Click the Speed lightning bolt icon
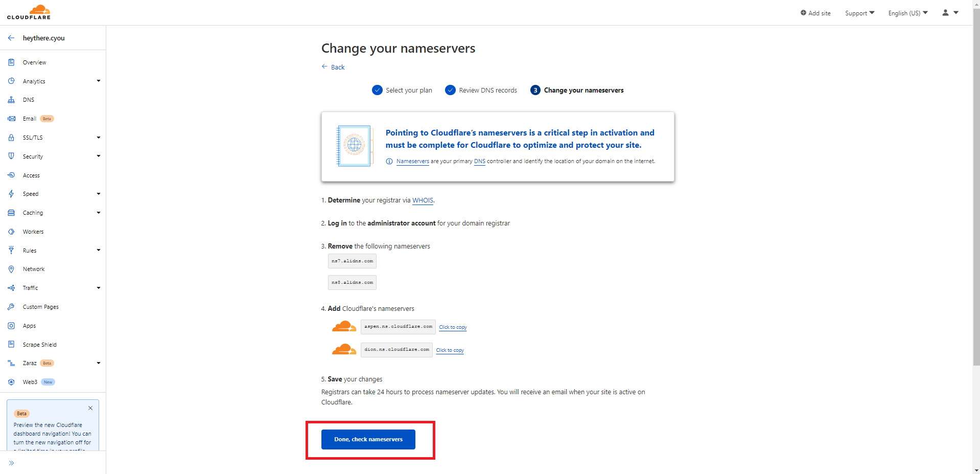This screenshot has width=980, height=474. (x=11, y=194)
